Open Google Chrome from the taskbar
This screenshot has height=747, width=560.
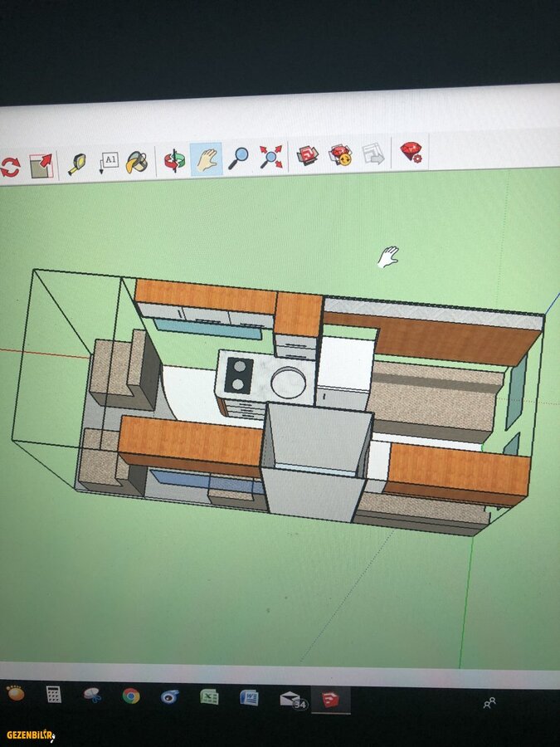pyautogui.click(x=131, y=696)
